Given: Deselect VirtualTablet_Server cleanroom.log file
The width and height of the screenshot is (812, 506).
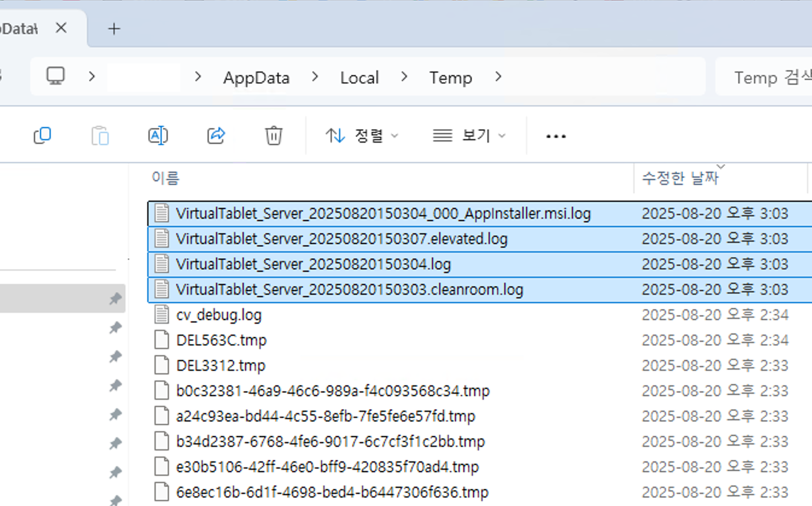Looking at the screenshot, I should tap(350, 289).
